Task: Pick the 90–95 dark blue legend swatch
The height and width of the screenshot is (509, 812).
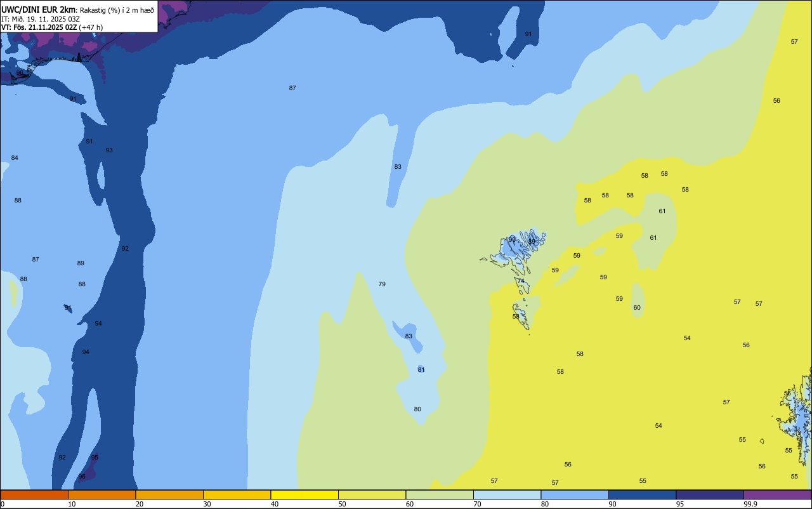Action: (x=642, y=494)
